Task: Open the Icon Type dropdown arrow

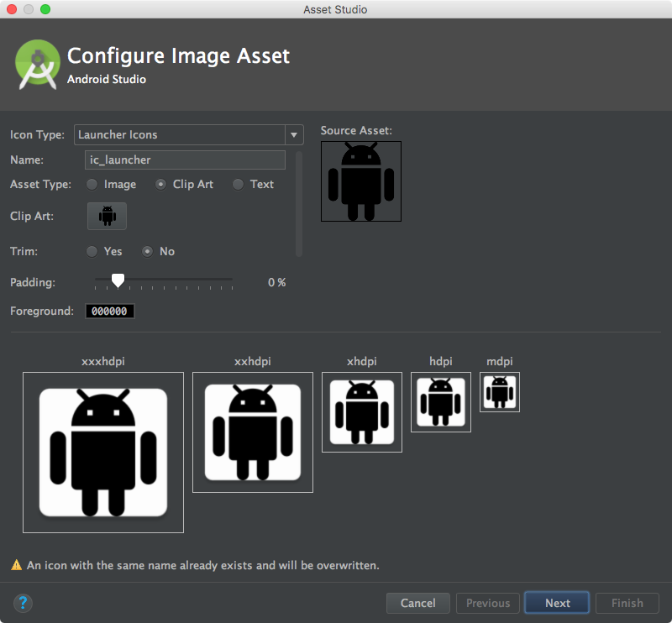Action: (294, 135)
